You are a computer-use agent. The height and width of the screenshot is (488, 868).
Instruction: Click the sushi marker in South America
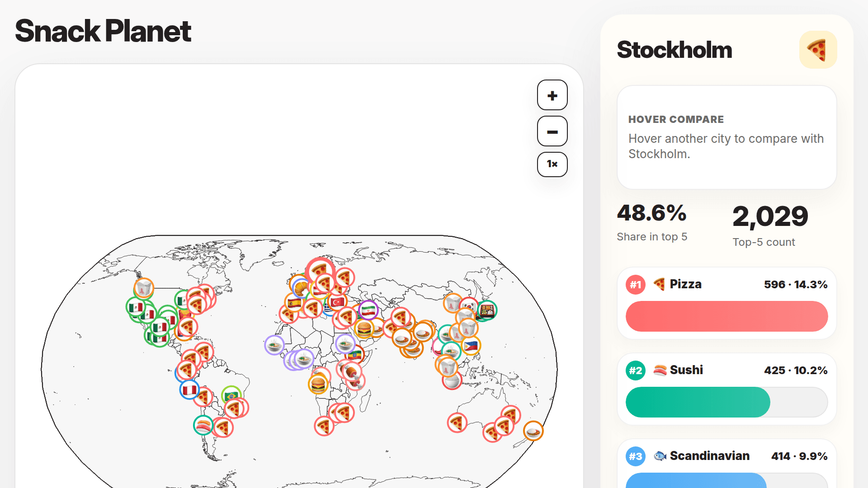pyautogui.click(x=203, y=425)
